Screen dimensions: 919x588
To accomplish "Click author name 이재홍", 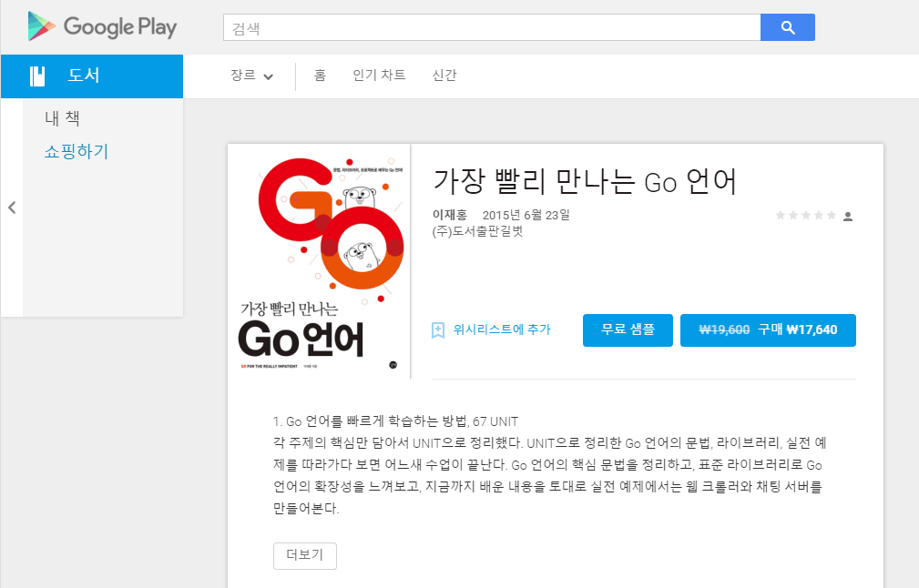I will (x=450, y=215).
